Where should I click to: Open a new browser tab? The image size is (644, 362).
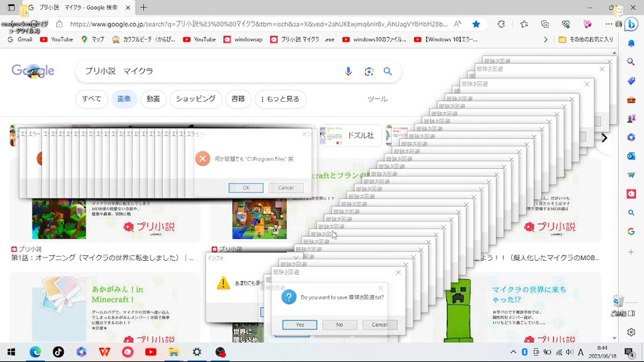(144, 7)
